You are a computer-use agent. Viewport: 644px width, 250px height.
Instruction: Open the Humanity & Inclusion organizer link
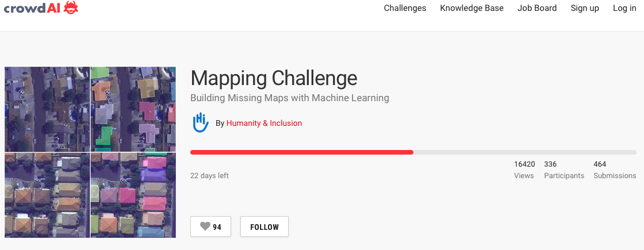point(264,123)
